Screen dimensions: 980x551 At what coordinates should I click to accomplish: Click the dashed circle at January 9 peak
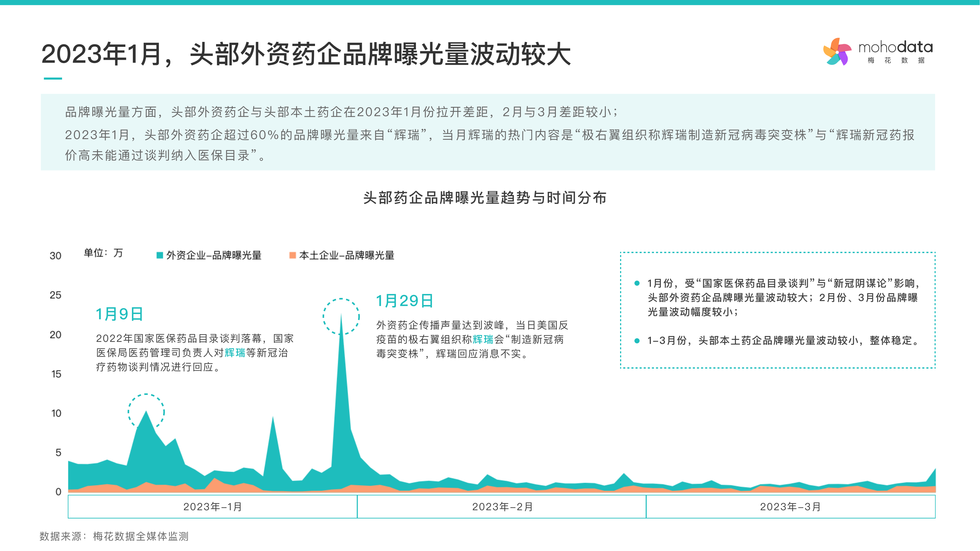click(146, 412)
